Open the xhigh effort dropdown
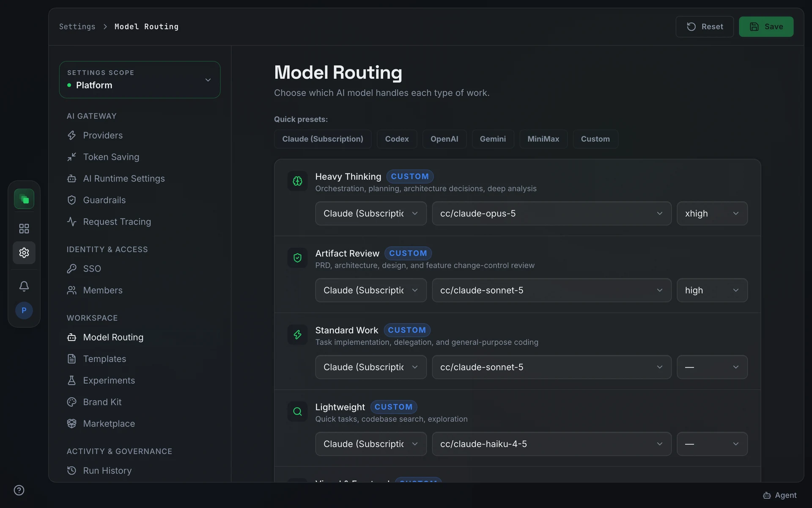 712,213
